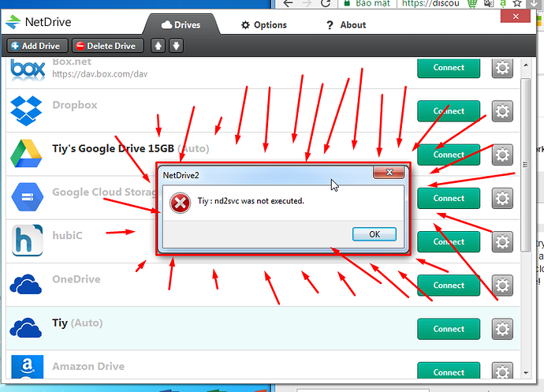This screenshot has width=544, height=392.
Task: Click the browser address bar URL
Action: [430, 3]
